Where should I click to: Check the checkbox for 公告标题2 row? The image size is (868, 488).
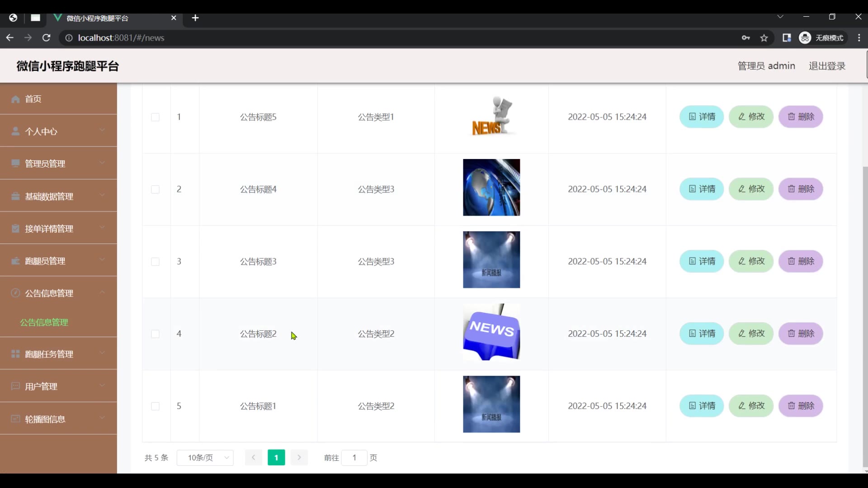tap(155, 334)
